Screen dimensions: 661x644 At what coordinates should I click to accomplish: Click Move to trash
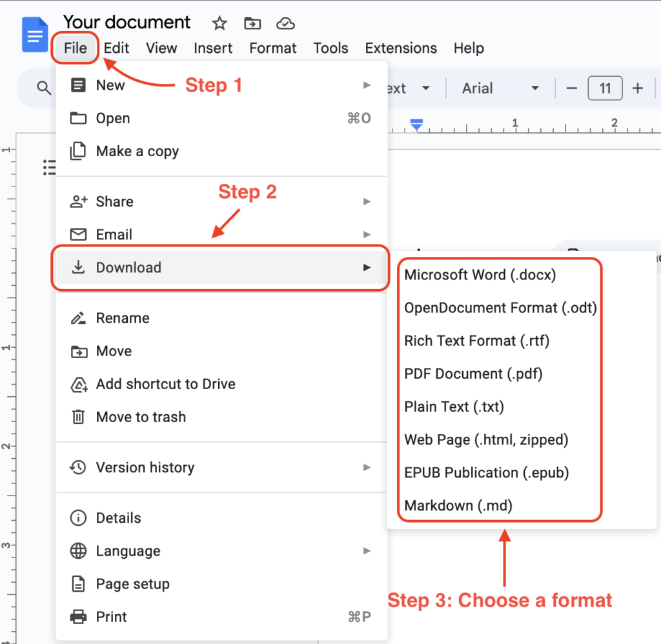coord(141,417)
